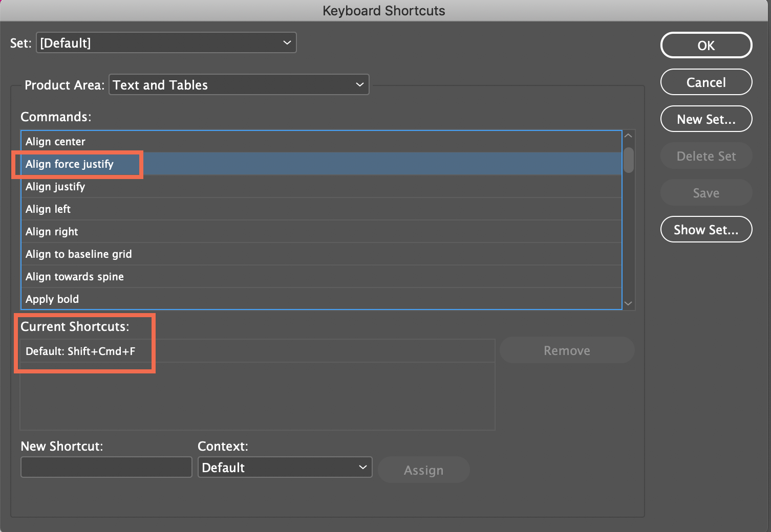Click the scroll-up arrow of the Commands list
Viewport: 771px width, 532px height.
628,135
